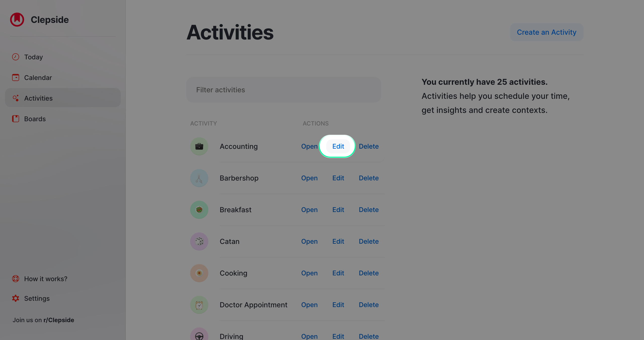Click the alarm clock icon for Doctor Appointment
Image resolution: width=644 pixels, height=340 pixels.
(199, 305)
